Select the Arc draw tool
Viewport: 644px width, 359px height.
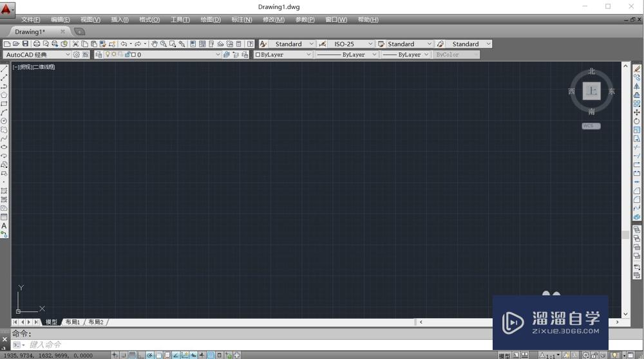point(4,112)
